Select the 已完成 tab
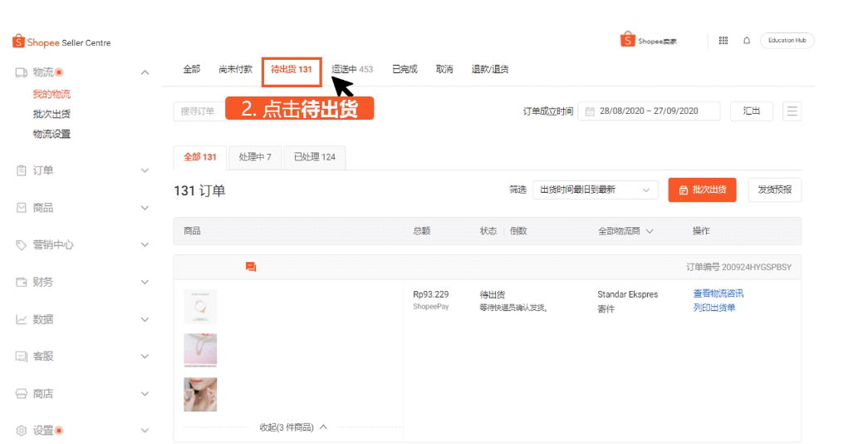The width and height of the screenshot is (868, 444). coord(405,69)
